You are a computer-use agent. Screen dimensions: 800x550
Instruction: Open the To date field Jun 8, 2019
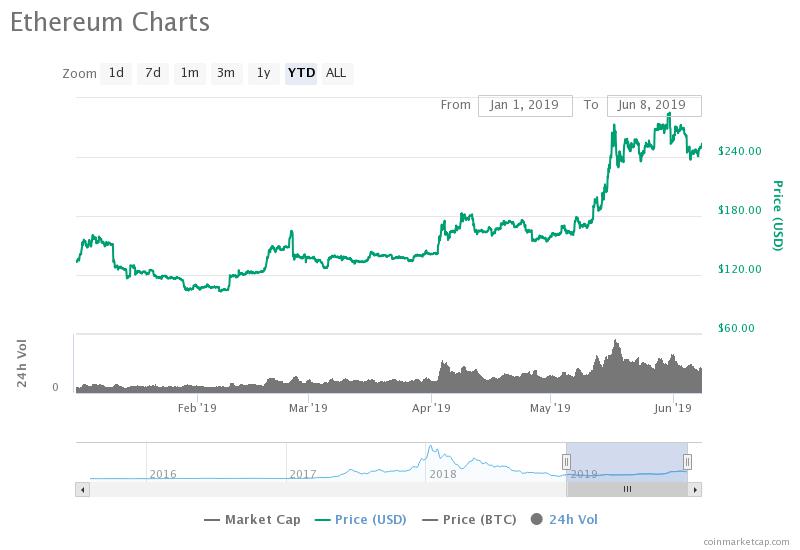[x=653, y=105]
